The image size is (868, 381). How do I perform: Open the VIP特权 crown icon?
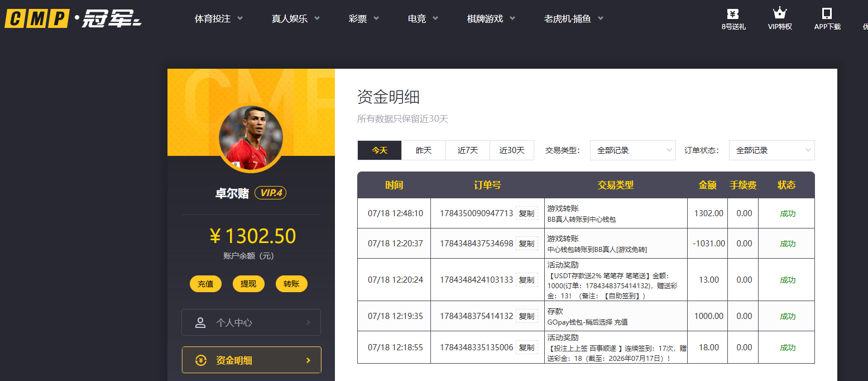780,13
